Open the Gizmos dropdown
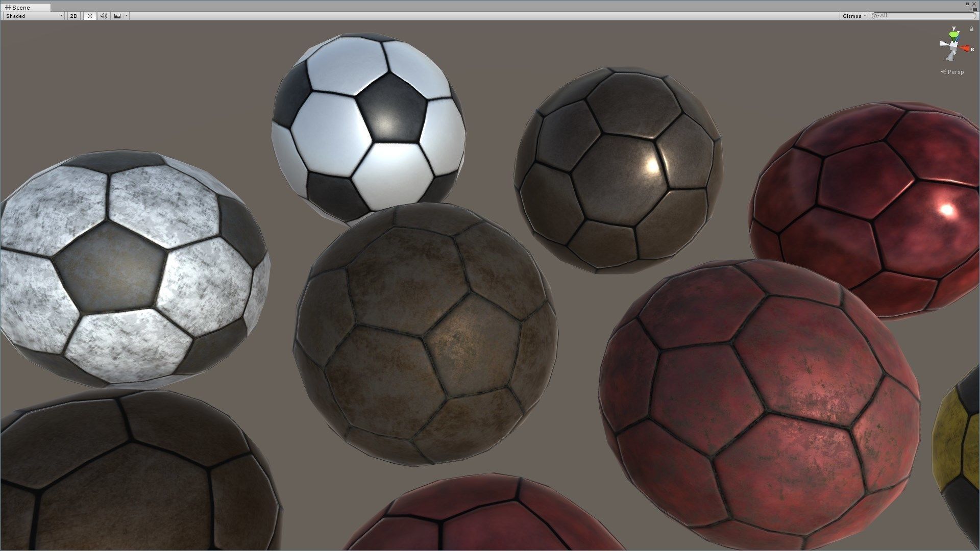The image size is (980, 551). coord(852,15)
